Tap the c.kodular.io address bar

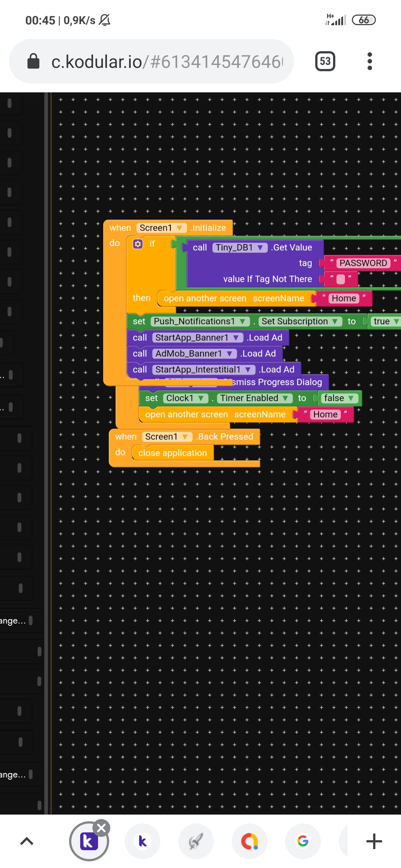[x=151, y=61]
